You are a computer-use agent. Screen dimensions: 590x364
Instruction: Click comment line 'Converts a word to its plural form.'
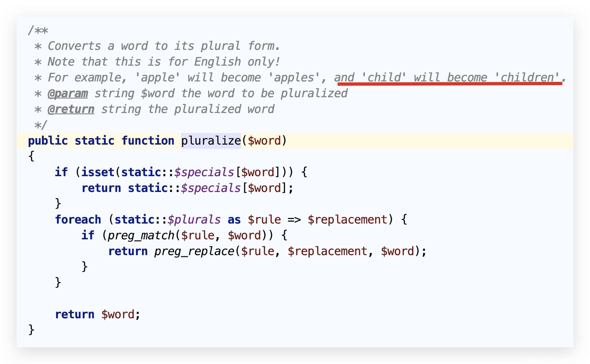[x=164, y=46]
